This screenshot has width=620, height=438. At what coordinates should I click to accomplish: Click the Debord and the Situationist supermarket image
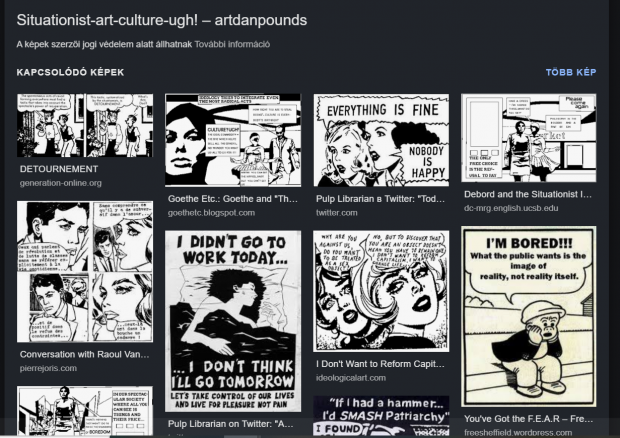pos(529,138)
